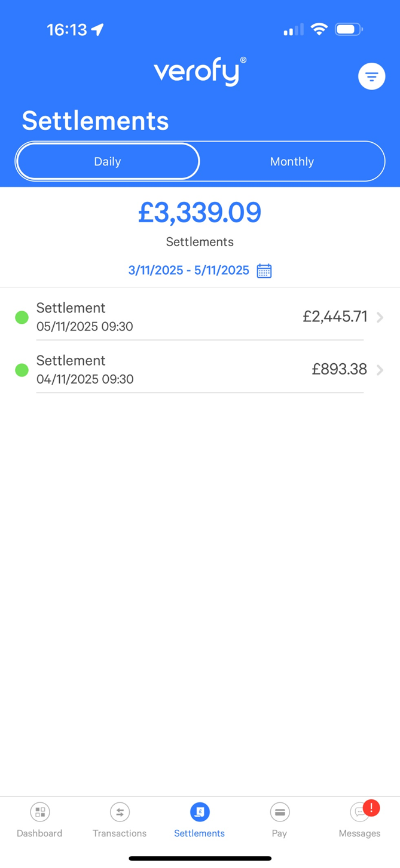Switch to the Daily view toggle
The image size is (400, 868).
[108, 161]
